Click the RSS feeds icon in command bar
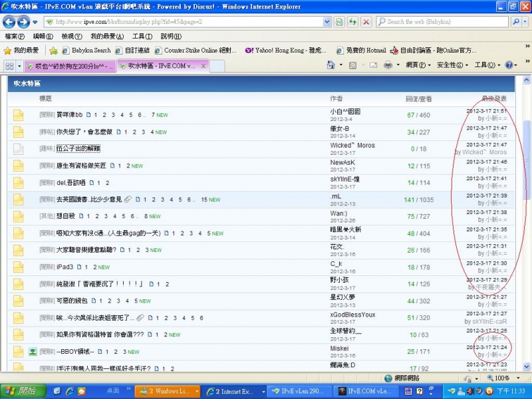 coord(353,65)
